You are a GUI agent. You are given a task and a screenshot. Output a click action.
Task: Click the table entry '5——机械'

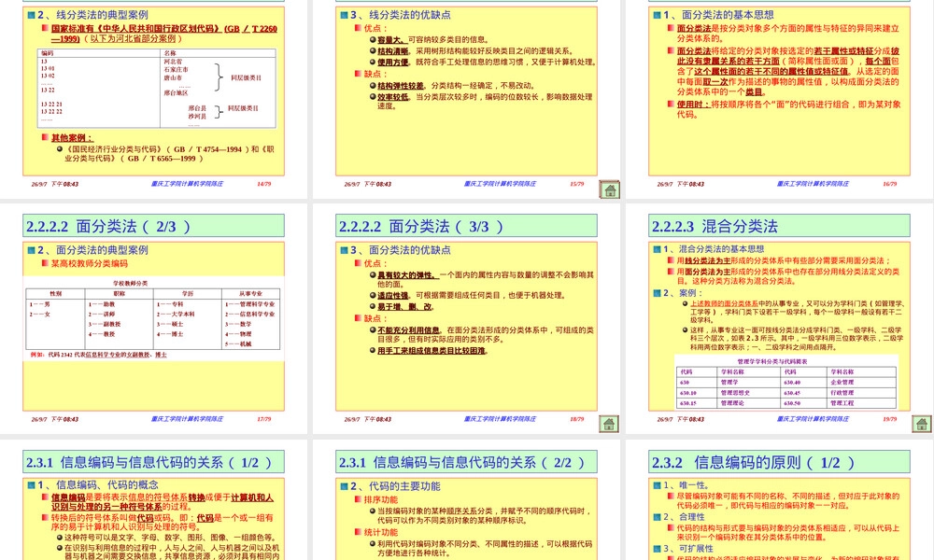coord(238,344)
